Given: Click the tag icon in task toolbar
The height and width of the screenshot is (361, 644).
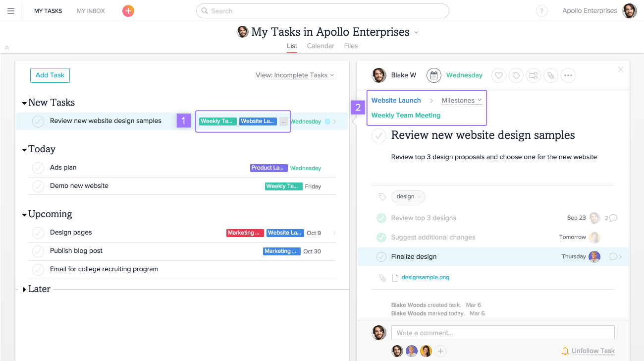Looking at the screenshot, I should click(x=516, y=75).
